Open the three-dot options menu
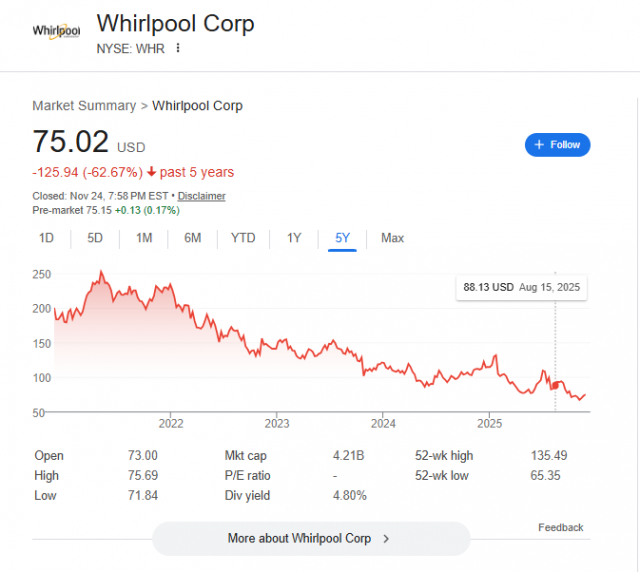This screenshot has width=640, height=572. pos(179,48)
